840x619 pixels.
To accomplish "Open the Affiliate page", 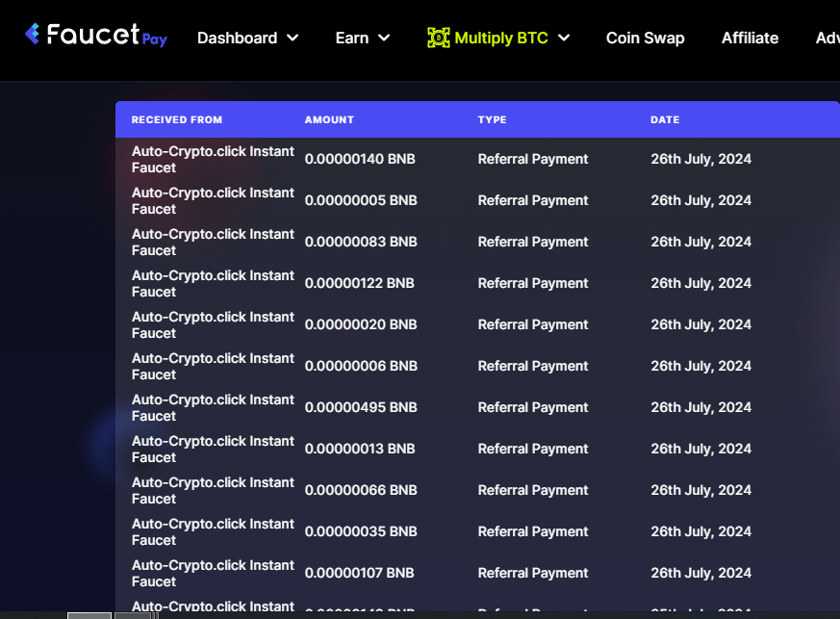I will click(750, 39).
